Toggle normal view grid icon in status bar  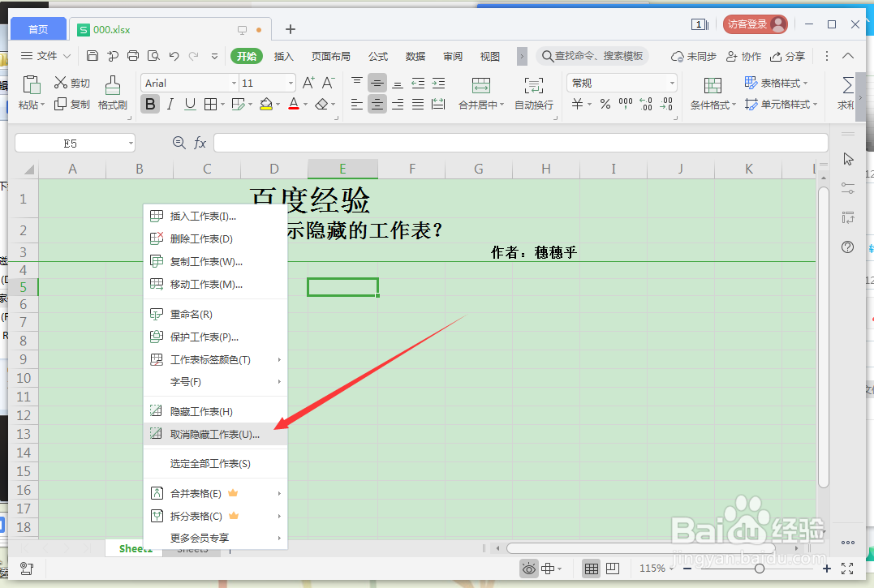click(x=592, y=569)
